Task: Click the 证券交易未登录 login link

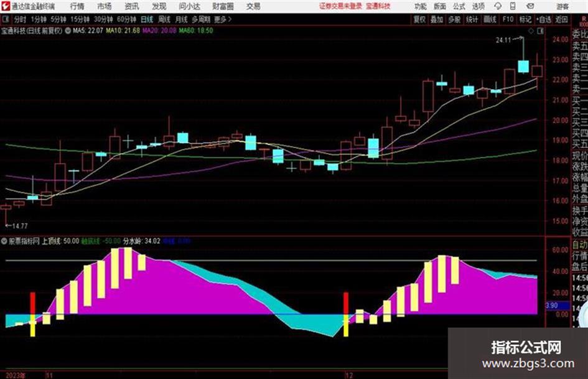Action: (340, 6)
